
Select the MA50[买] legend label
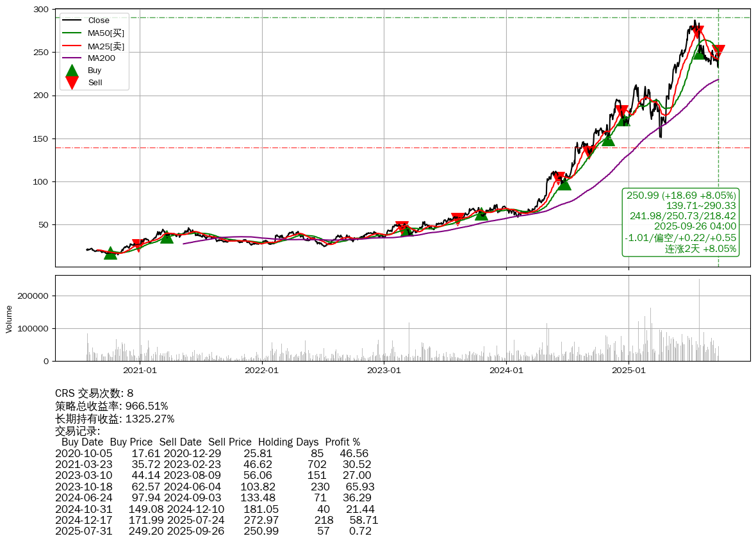pyautogui.click(x=106, y=33)
